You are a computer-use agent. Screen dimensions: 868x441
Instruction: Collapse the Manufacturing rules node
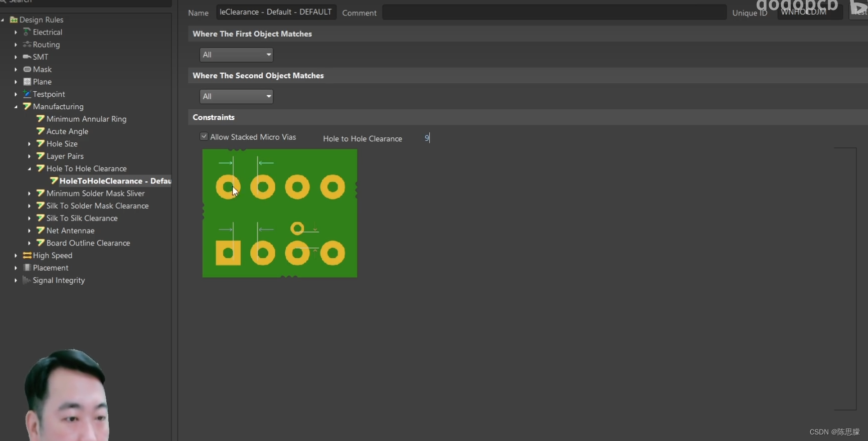click(x=16, y=107)
